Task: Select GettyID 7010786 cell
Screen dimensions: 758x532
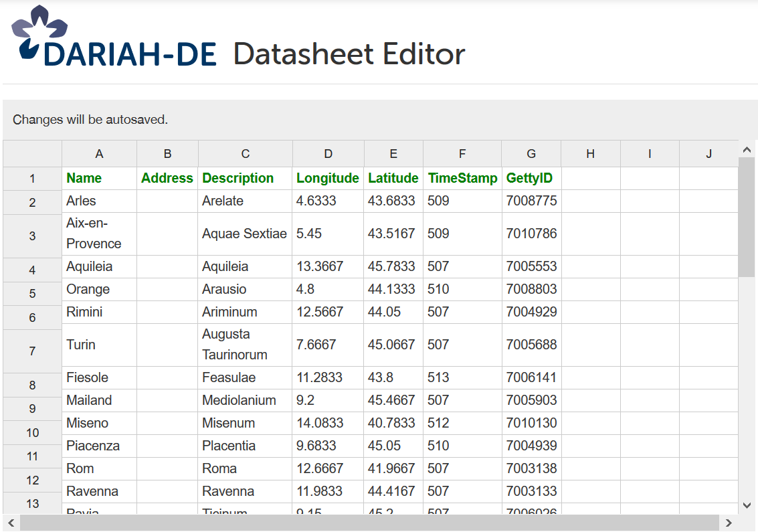Action: (x=531, y=234)
